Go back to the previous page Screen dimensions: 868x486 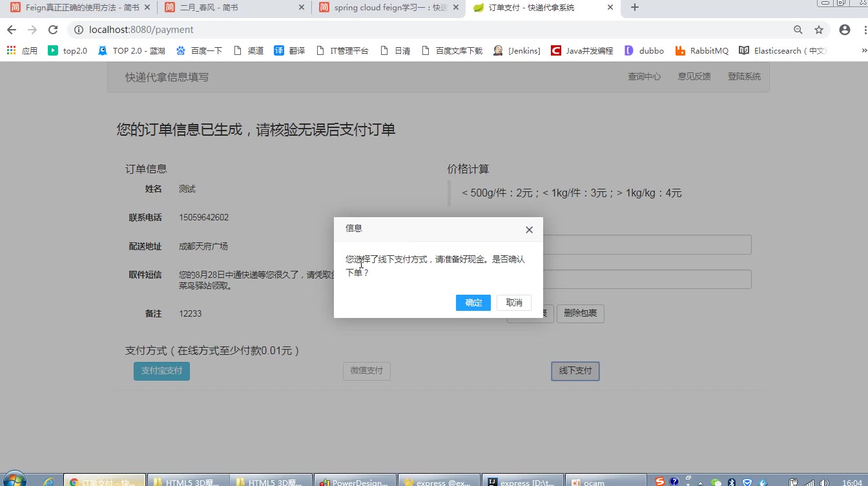[x=12, y=30]
